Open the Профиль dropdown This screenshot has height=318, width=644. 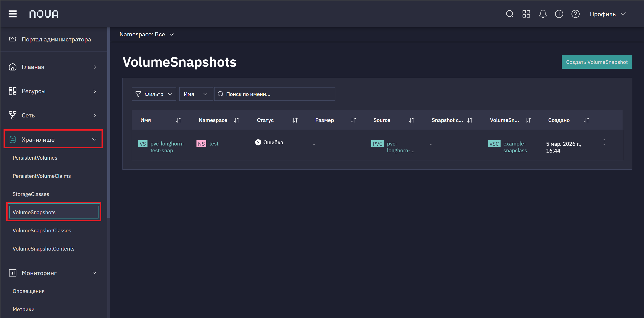click(608, 14)
